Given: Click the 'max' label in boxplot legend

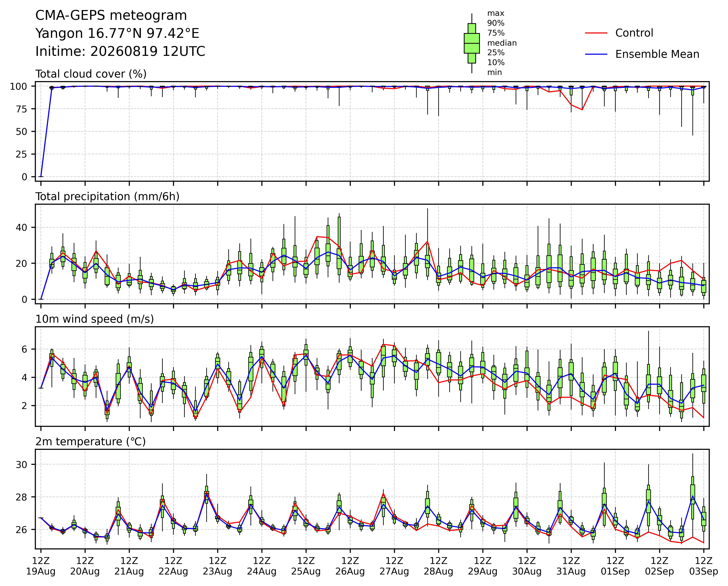Looking at the screenshot, I should point(496,14).
